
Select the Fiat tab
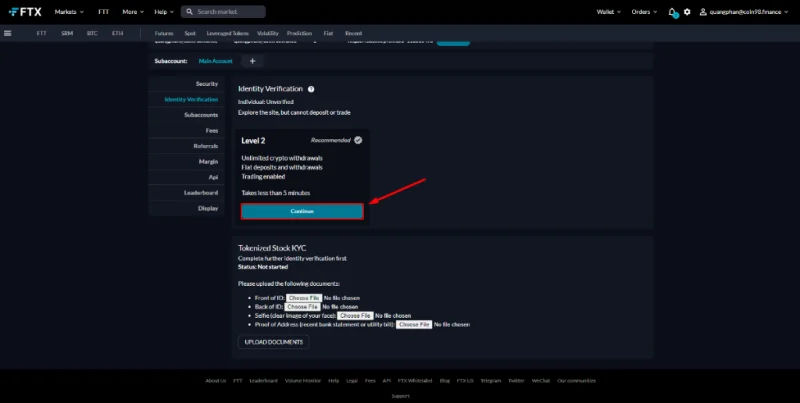[x=328, y=33]
